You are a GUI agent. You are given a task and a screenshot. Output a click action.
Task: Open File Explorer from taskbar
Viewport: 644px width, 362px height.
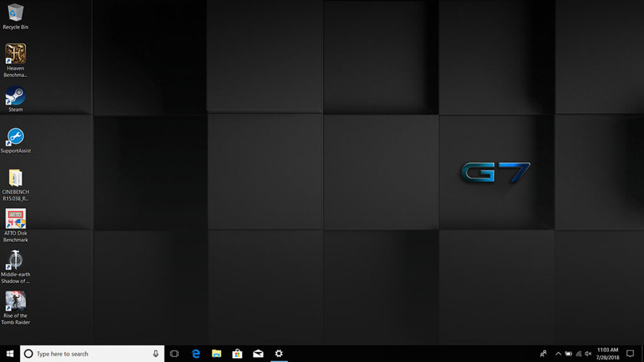click(216, 353)
